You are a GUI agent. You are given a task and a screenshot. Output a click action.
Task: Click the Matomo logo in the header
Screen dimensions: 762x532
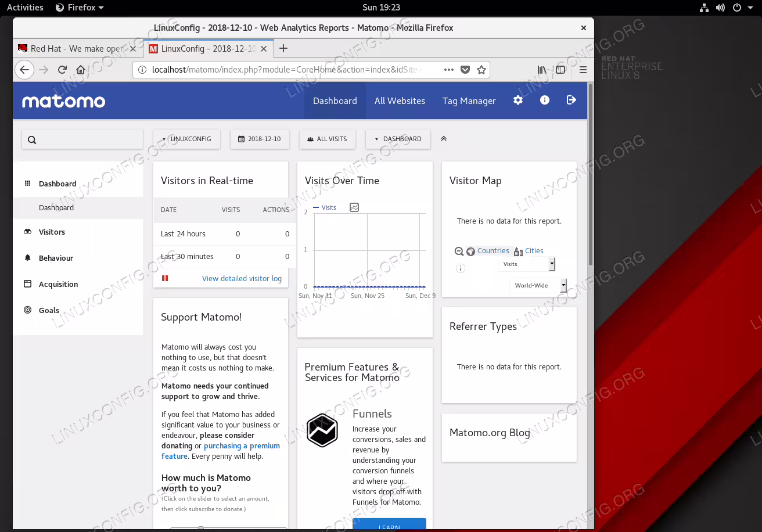coord(64,101)
